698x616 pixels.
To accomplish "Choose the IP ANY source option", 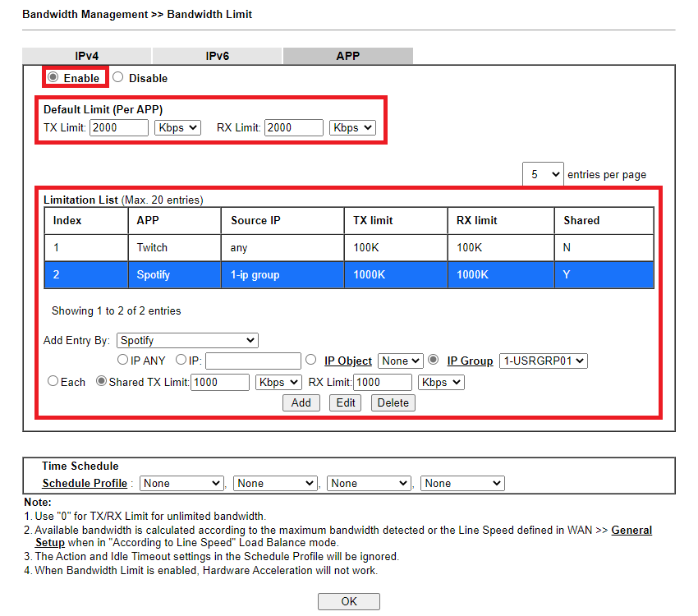I will pos(123,360).
